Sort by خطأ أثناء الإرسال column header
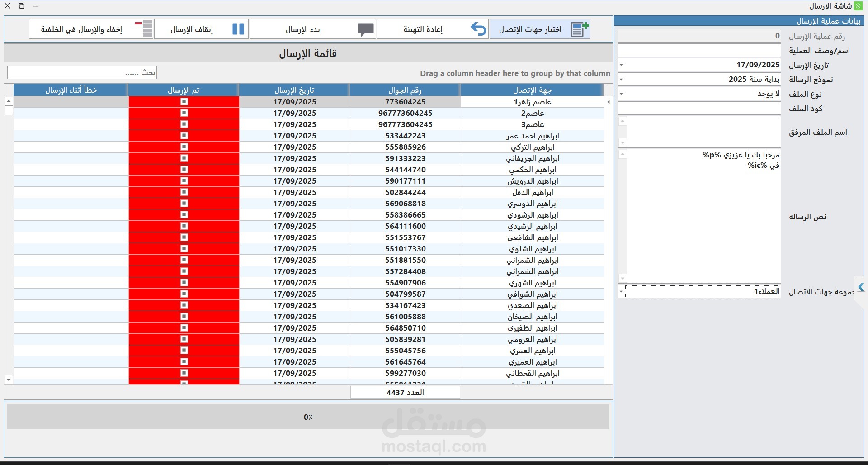 point(71,90)
